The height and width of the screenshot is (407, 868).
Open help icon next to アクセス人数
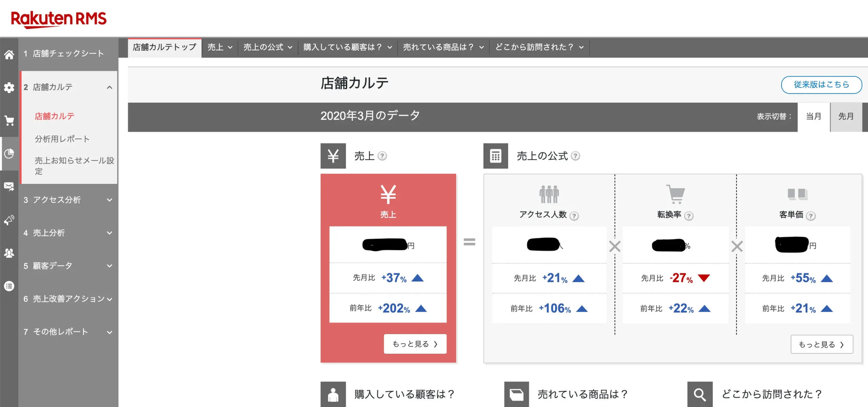(574, 216)
